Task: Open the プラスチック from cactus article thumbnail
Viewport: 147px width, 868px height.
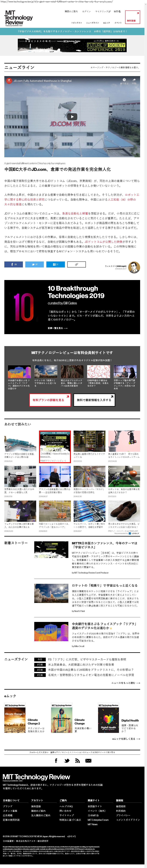Action: (x=72, y=372)
